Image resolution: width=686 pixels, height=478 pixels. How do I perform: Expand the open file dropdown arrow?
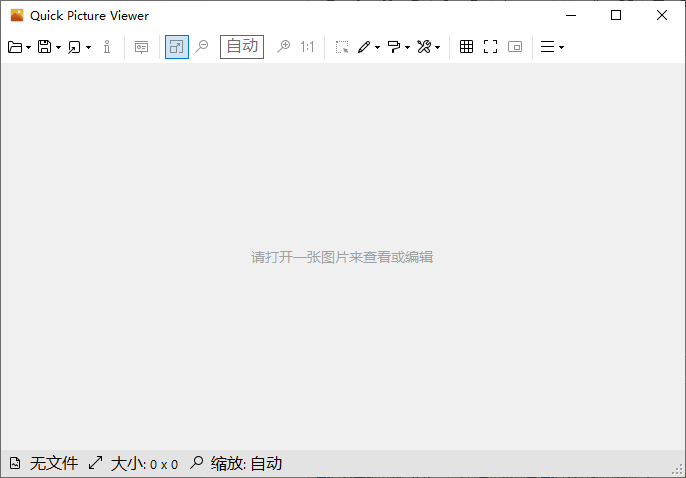click(28, 47)
